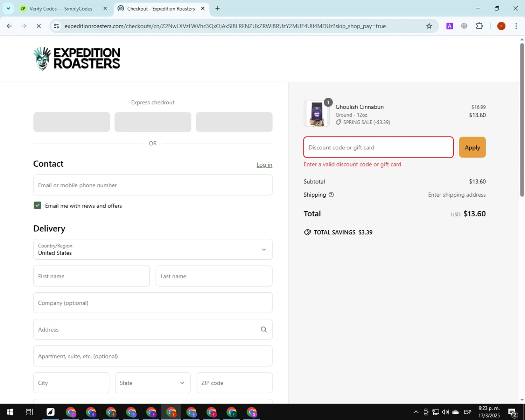Click the first express checkout placeholder button
Screen dimensions: 525x420
point(72,122)
